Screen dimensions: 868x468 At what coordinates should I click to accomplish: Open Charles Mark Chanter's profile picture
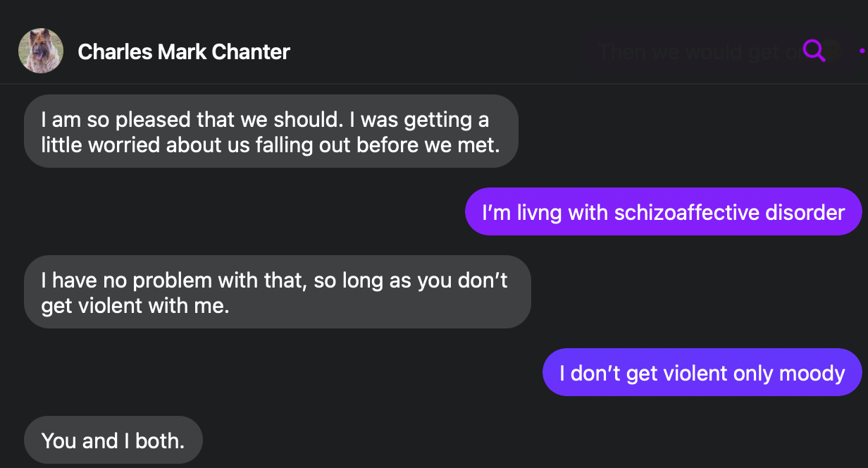[41, 51]
